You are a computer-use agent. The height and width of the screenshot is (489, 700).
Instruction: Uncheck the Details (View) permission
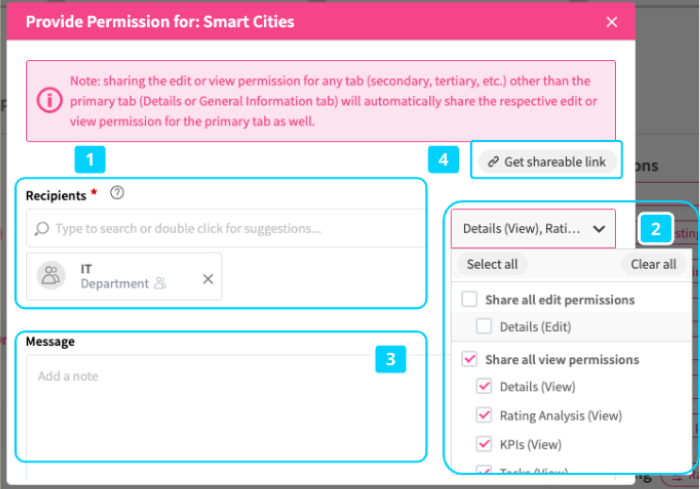pos(484,386)
